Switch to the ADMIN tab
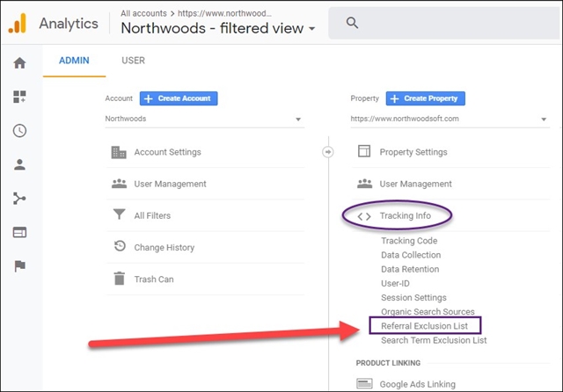The height and width of the screenshot is (392, 563). [x=74, y=61]
